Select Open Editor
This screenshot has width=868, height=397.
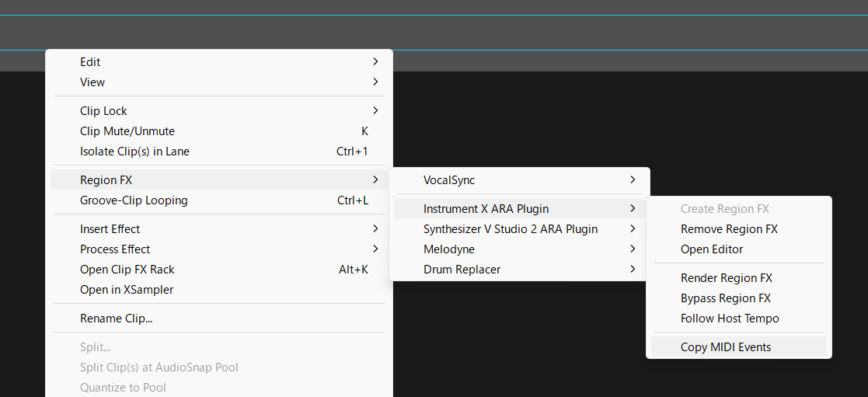point(739,249)
